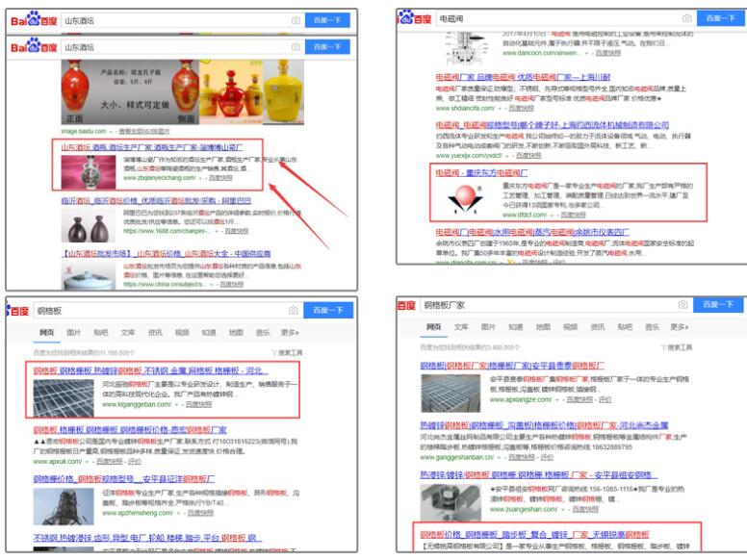Select 地图 tab in 钢格板 search panel
The height and width of the screenshot is (560, 747).
click(x=236, y=332)
